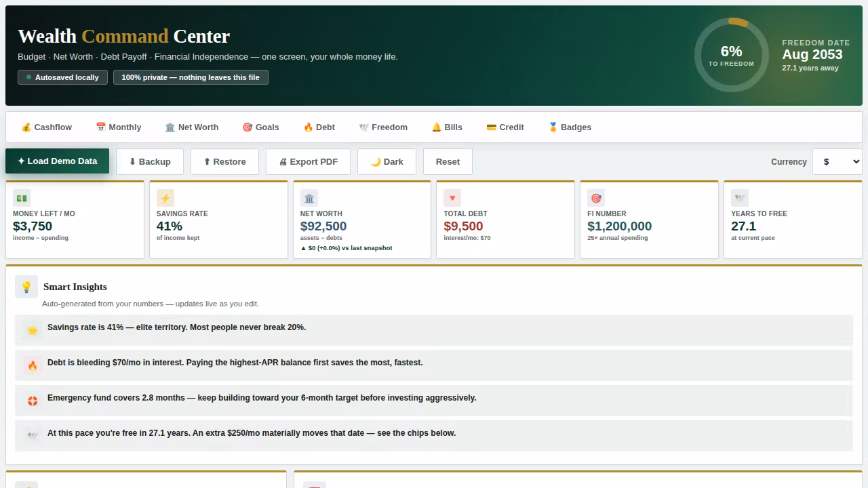Viewport: 868px width, 488px height.
Task: Click the Autosaved locally status badge
Action: pos(62,77)
